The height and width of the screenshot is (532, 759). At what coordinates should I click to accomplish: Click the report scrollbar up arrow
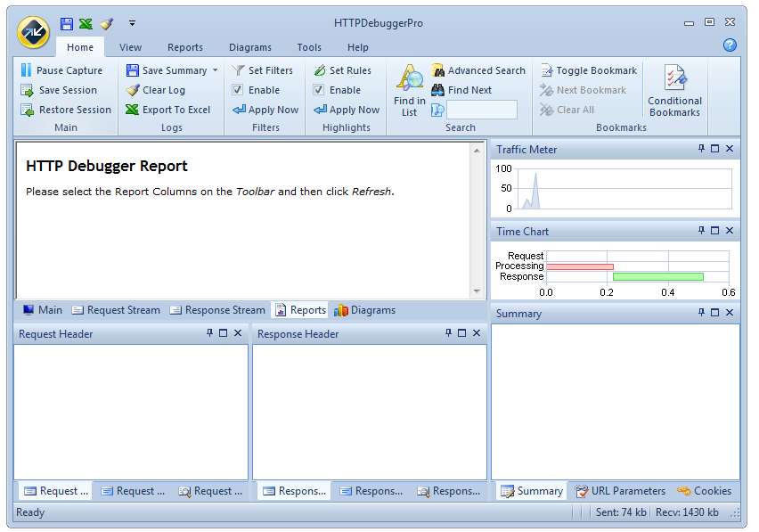coord(477,151)
